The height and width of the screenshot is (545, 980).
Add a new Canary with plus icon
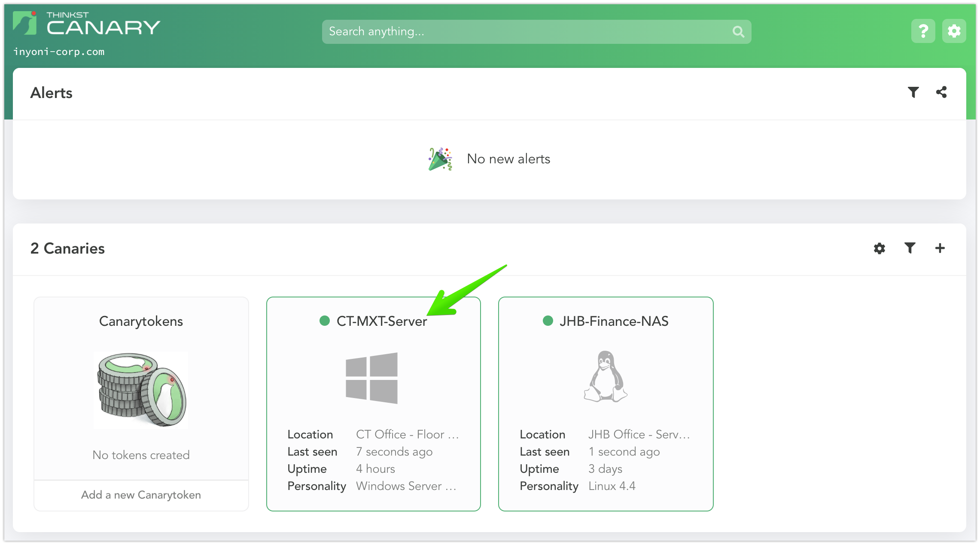940,248
